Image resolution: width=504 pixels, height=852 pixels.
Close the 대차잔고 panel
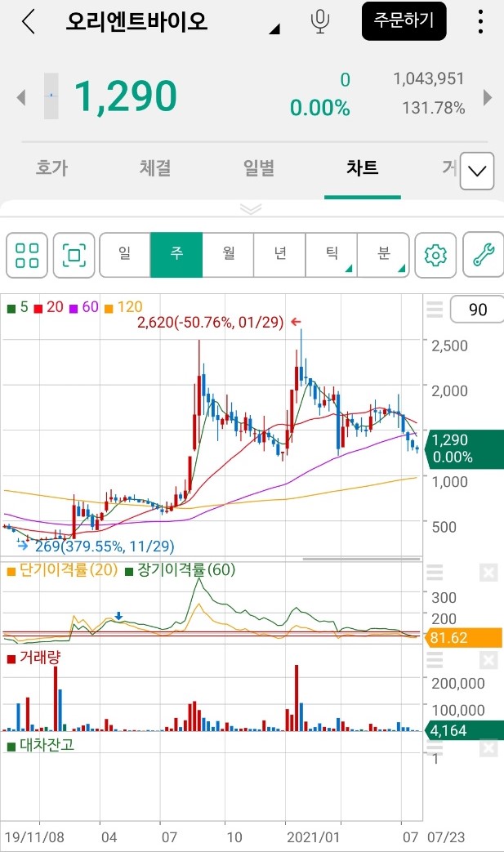[488, 748]
